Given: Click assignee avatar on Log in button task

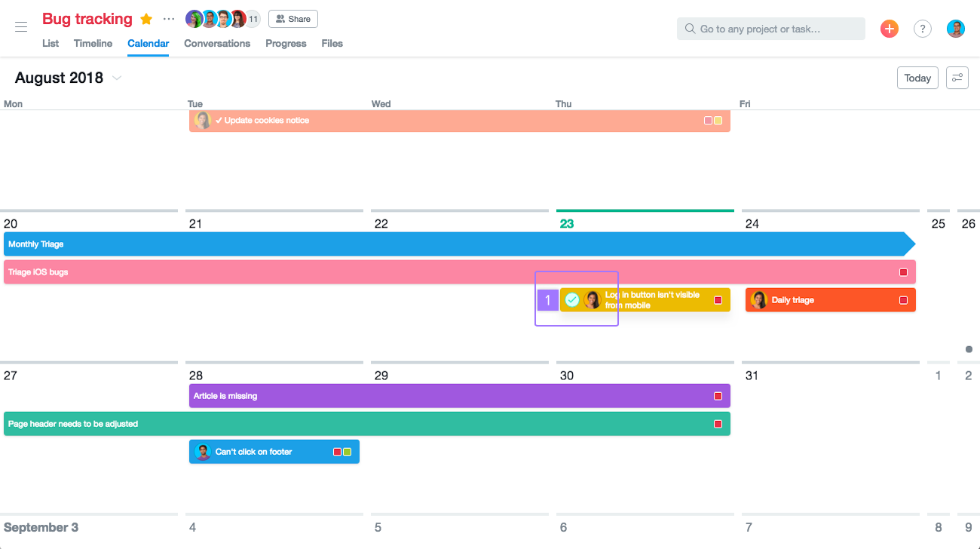Looking at the screenshot, I should tap(593, 300).
